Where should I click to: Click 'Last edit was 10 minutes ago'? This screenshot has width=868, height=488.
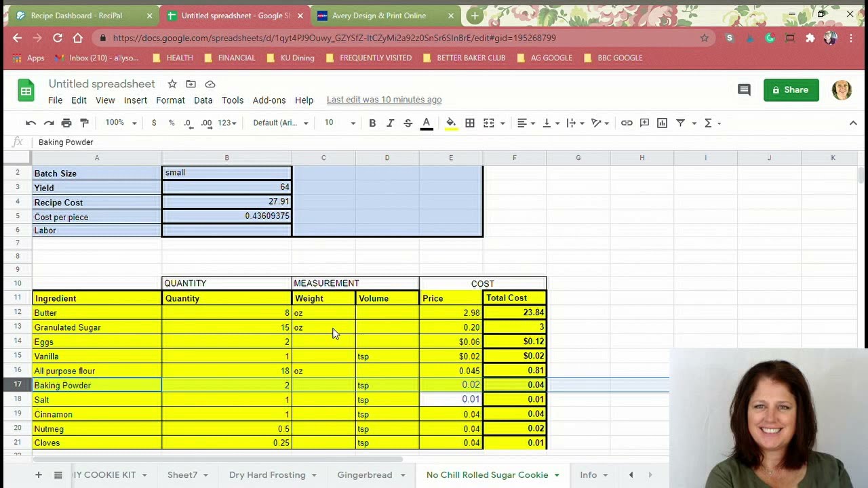coord(384,100)
